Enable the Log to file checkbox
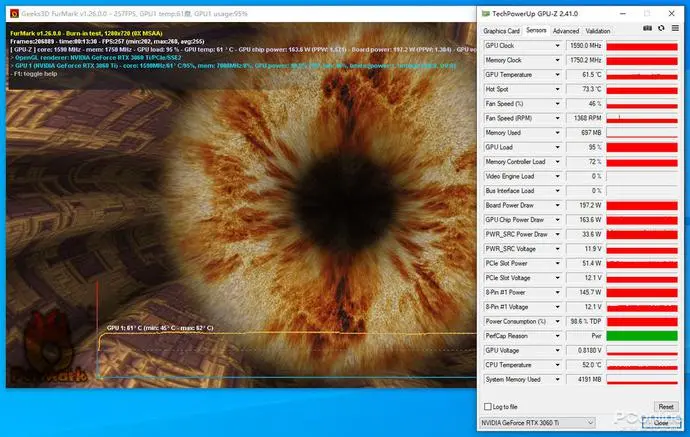The image size is (690, 437). (488, 407)
